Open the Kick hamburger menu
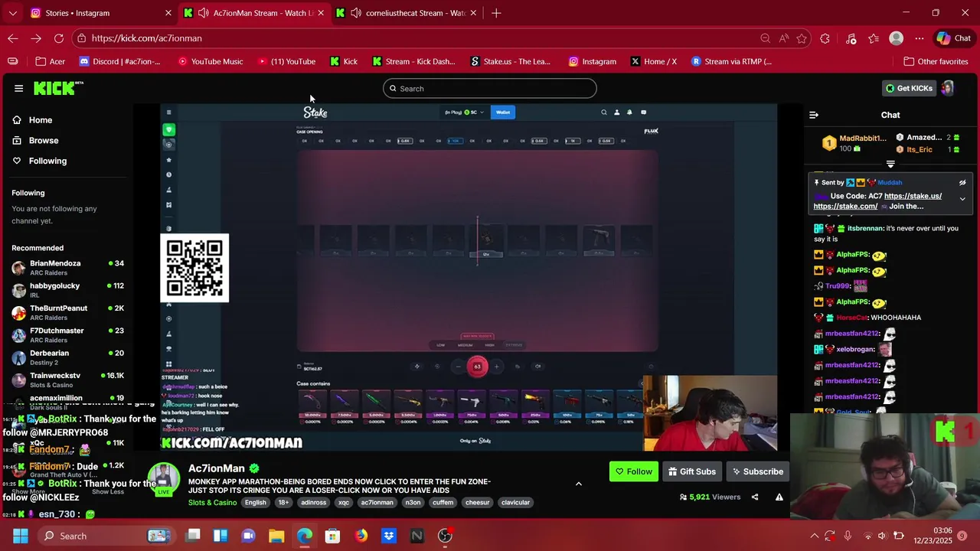The width and height of the screenshot is (980, 551). click(x=18, y=88)
